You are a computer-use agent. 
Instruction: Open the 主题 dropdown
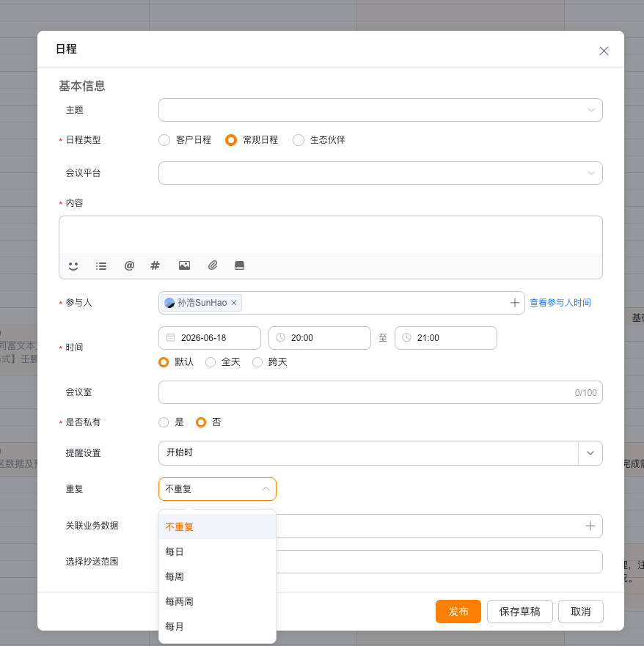[380, 110]
